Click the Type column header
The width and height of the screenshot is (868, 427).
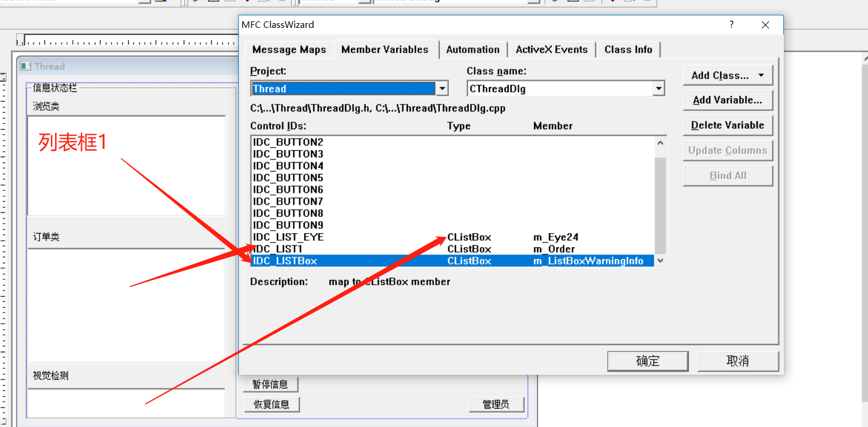click(x=459, y=126)
